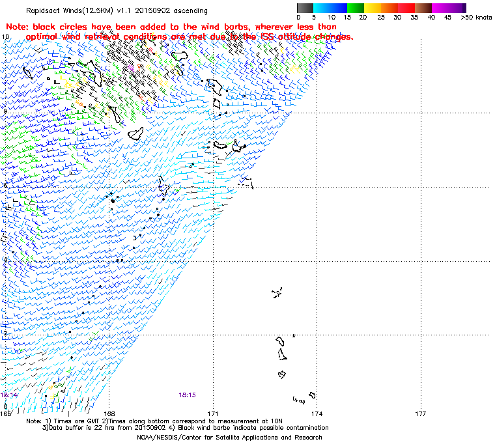Click the "168" longitude axis label
495x448 pixels.
coord(109,413)
